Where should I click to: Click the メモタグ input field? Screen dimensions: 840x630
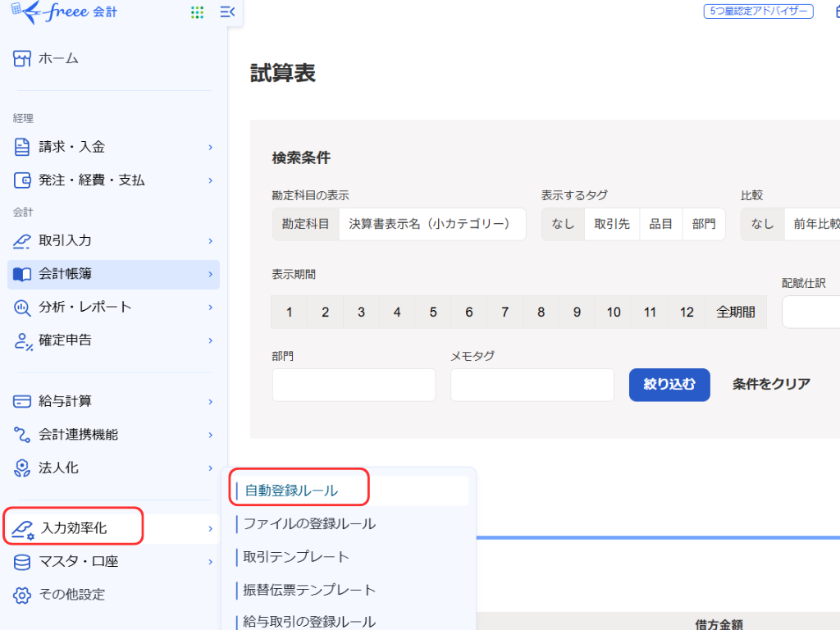(532, 385)
